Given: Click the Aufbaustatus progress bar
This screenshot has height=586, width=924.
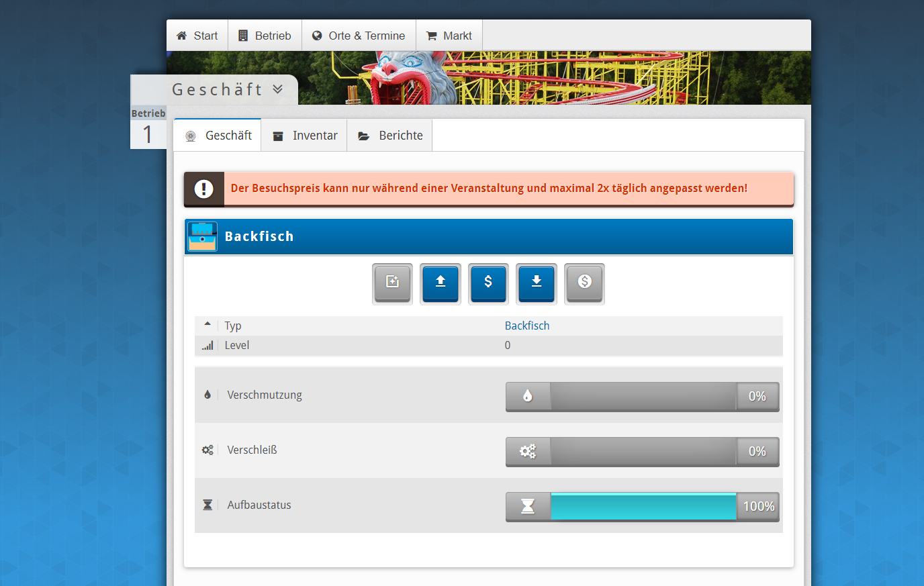Looking at the screenshot, I should pos(643,507).
